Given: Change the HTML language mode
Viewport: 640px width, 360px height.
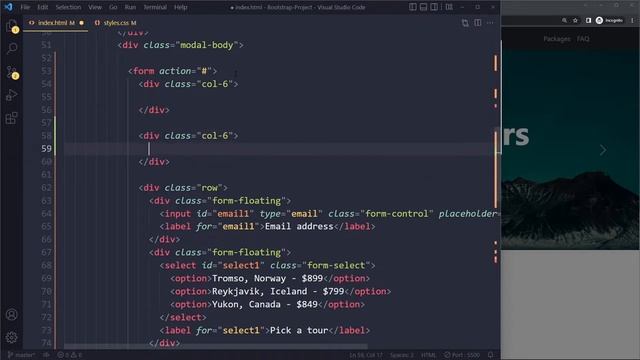Looking at the screenshot, I should tap(429, 355).
